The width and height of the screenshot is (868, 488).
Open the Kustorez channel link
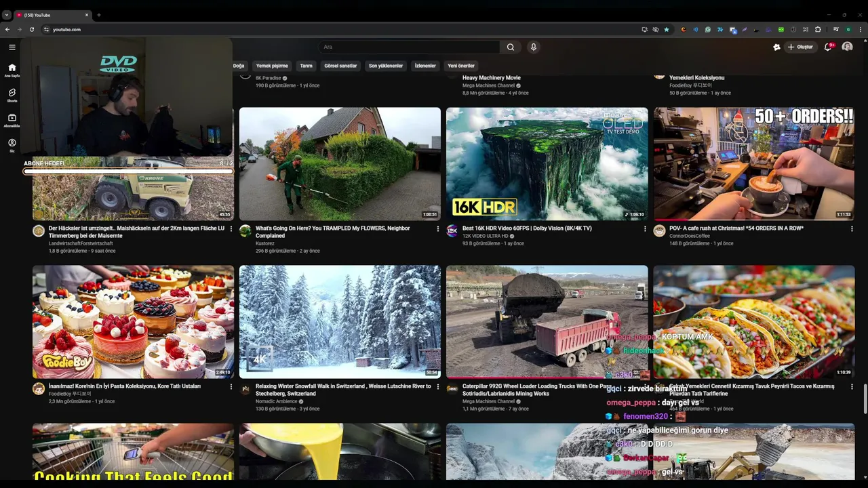click(x=266, y=243)
